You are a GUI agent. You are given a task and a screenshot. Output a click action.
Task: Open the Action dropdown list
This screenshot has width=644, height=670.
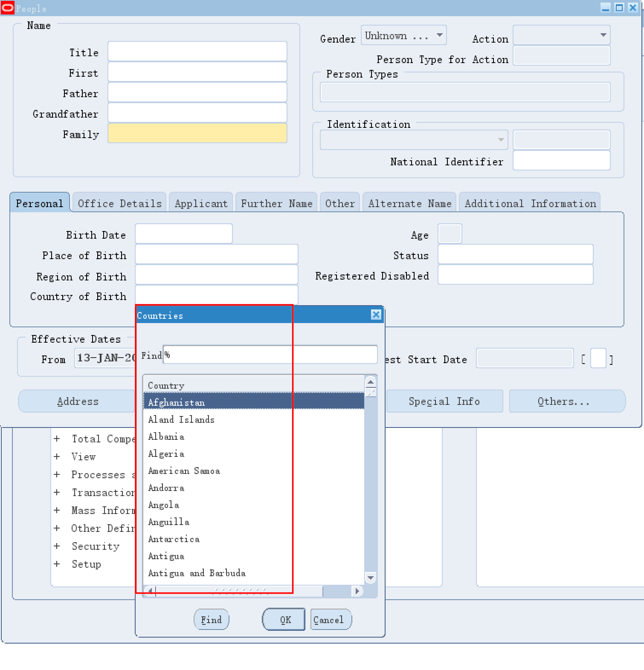pyautogui.click(x=603, y=35)
